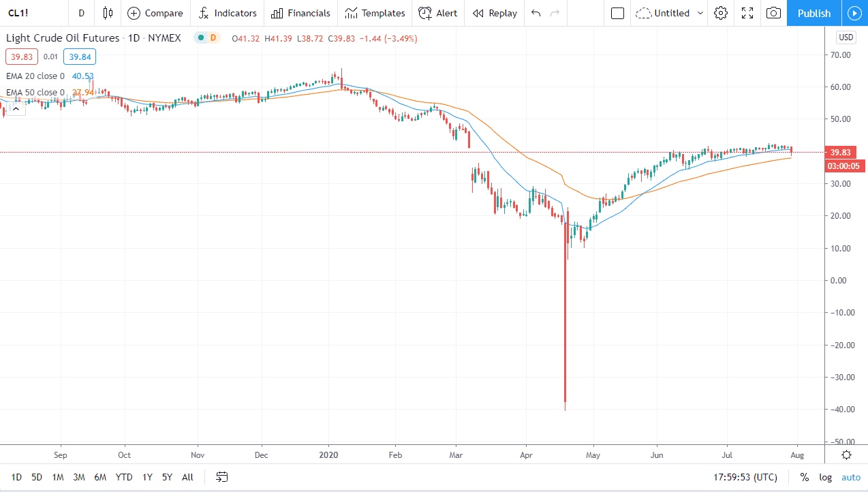Viewport: 868px width, 492px height.
Task: Set range to 5D
Action: [x=37, y=477]
